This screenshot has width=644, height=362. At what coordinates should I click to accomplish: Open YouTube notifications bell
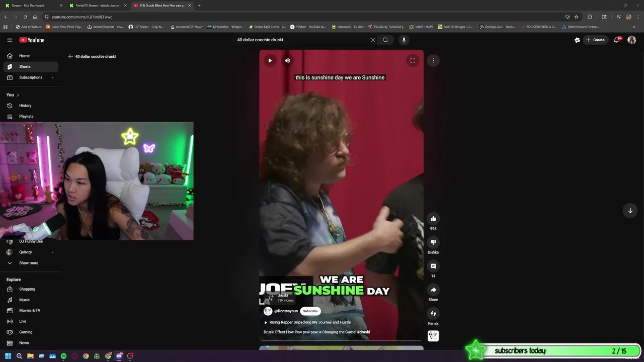coord(616,40)
